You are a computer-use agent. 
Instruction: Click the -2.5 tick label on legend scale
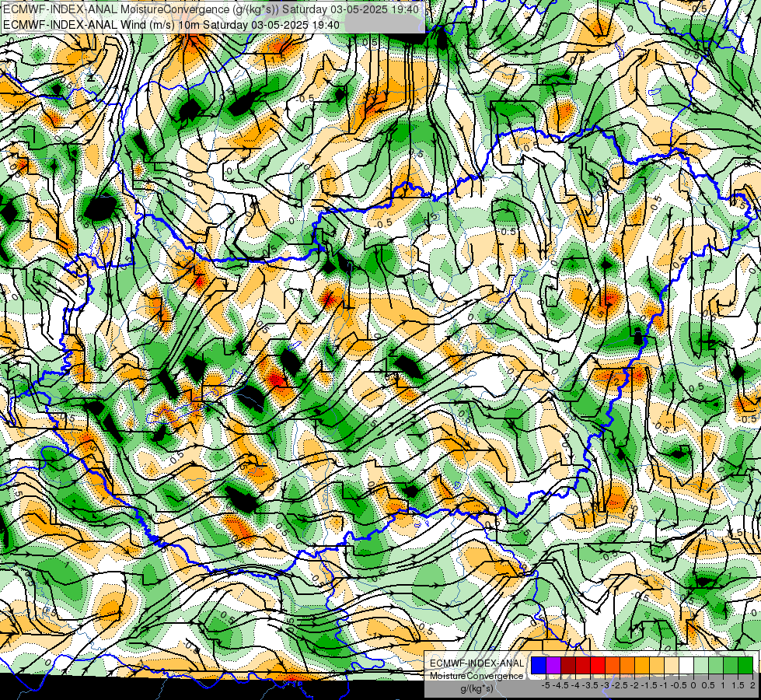620,685
